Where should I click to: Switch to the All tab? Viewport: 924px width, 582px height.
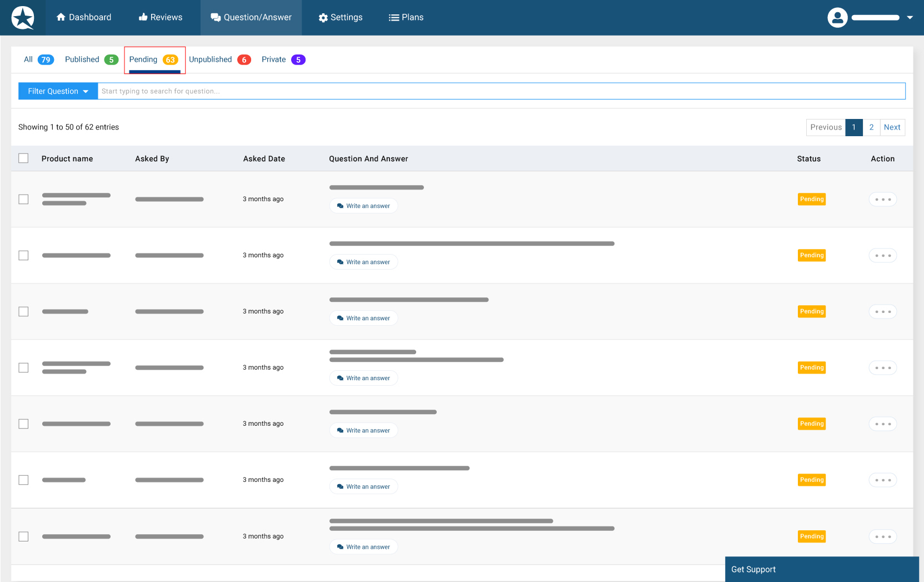pos(38,59)
